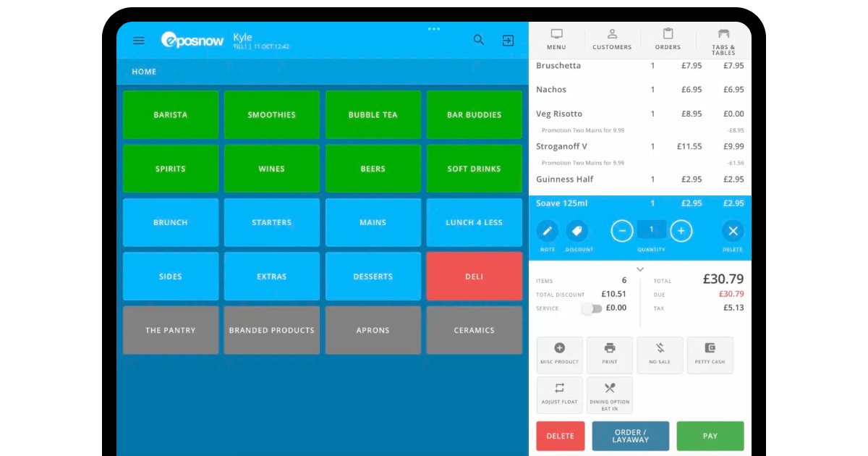Add a note with the pencil icon
Image resolution: width=868 pixels, height=456 pixels.
click(548, 232)
